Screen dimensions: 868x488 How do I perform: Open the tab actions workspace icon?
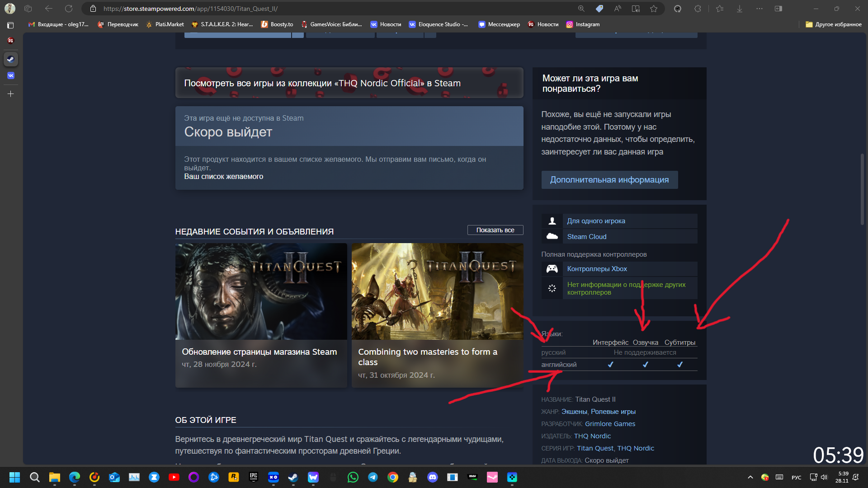28,9
